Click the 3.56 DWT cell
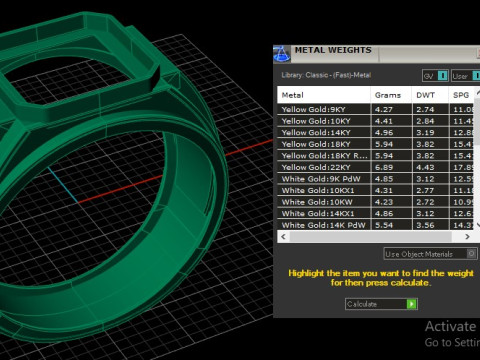This screenshot has width=480, height=360. 431,225
